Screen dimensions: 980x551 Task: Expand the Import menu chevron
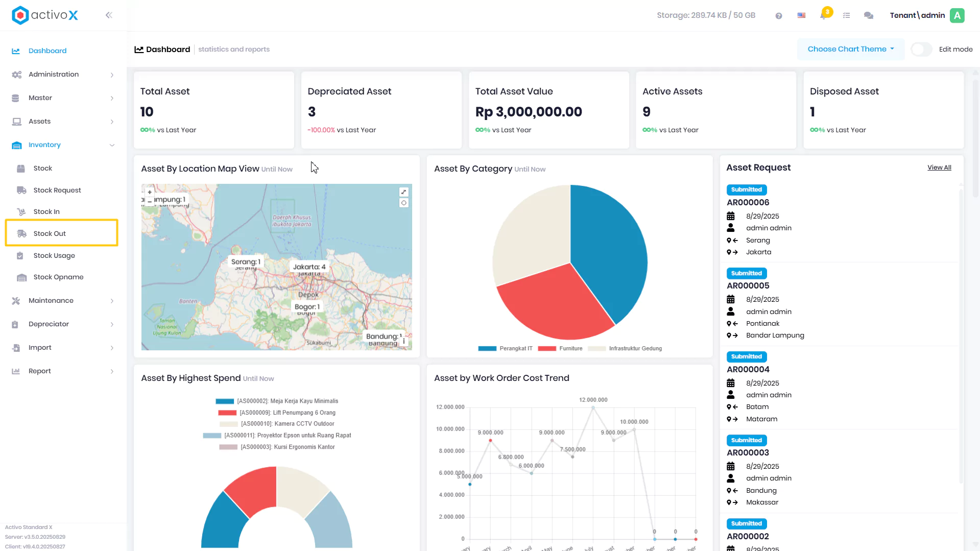click(112, 348)
